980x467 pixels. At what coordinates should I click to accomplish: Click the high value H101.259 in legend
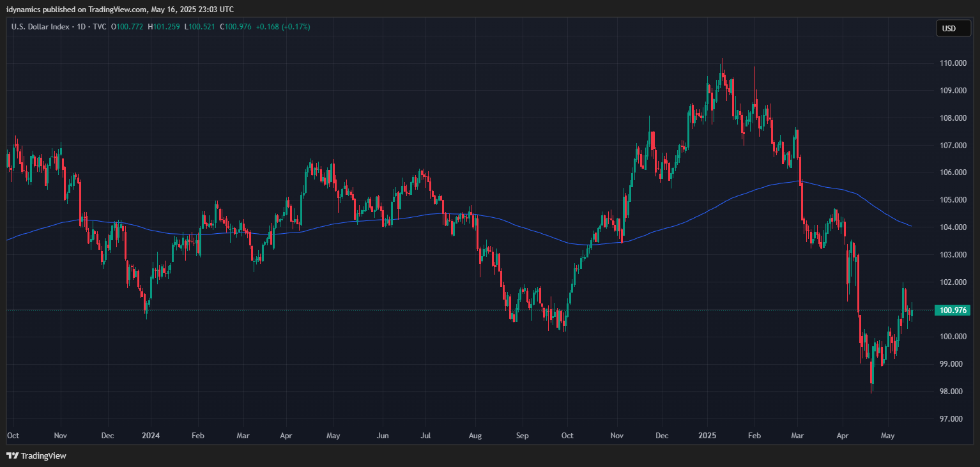(164, 27)
